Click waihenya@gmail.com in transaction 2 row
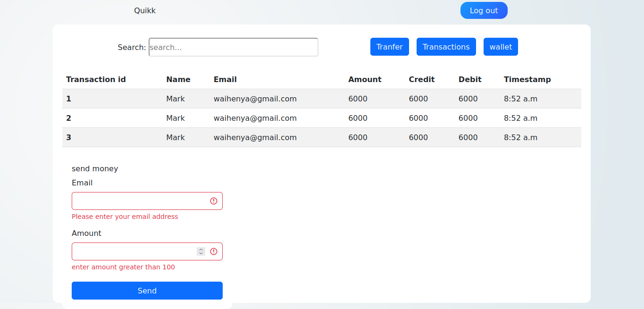Viewport: 644px width, 309px height. (255, 118)
